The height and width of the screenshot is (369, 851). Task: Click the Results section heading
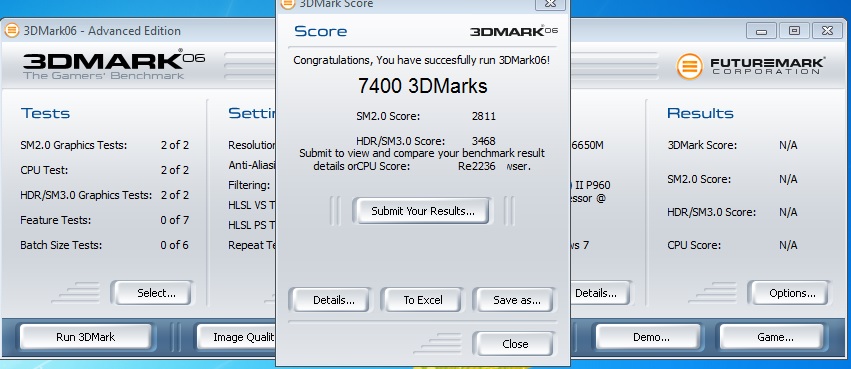tap(700, 113)
